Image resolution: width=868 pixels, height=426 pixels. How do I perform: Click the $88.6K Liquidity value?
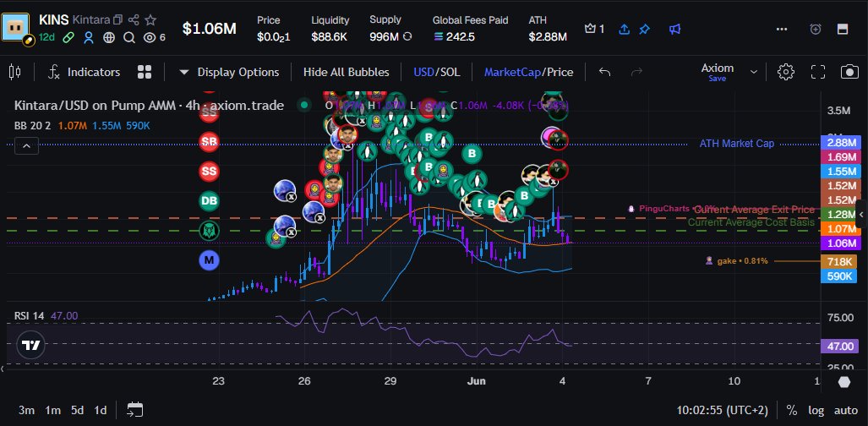pyautogui.click(x=329, y=37)
